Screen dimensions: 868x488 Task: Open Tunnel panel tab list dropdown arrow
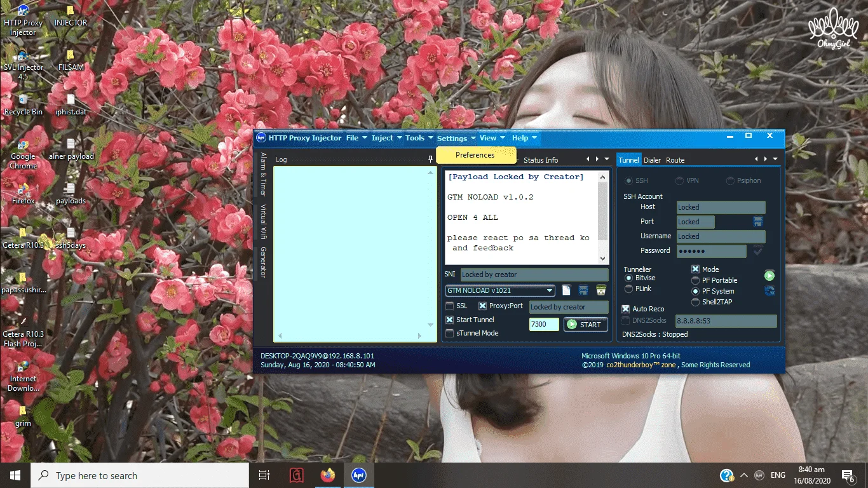click(775, 159)
